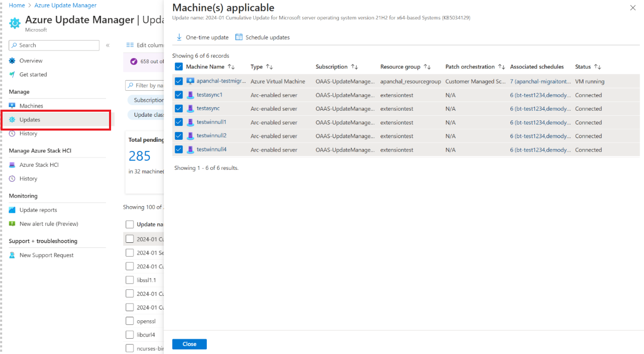Sort by Status column arrows
This screenshot has height=354, width=644.
pyautogui.click(x=598, y=67)
